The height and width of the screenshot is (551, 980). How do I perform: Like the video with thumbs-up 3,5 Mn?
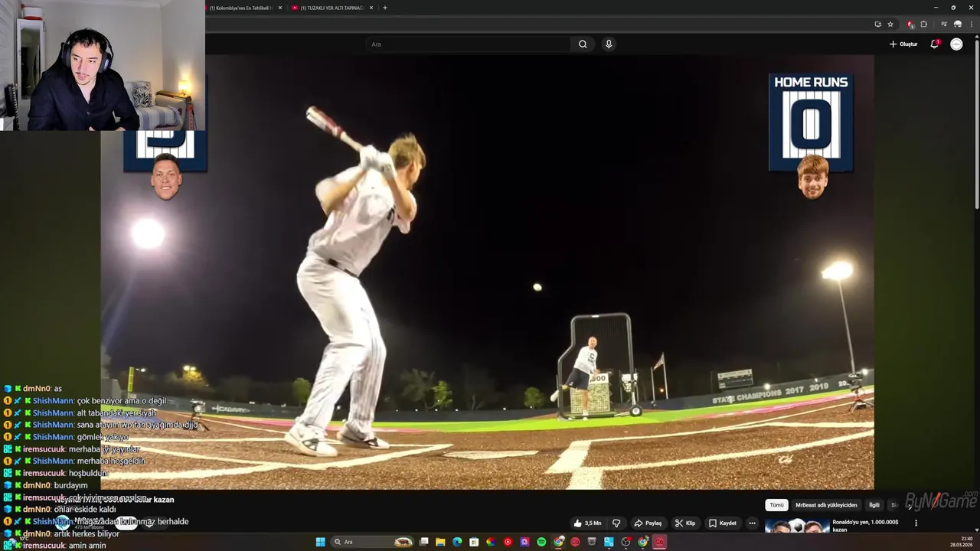587,523
